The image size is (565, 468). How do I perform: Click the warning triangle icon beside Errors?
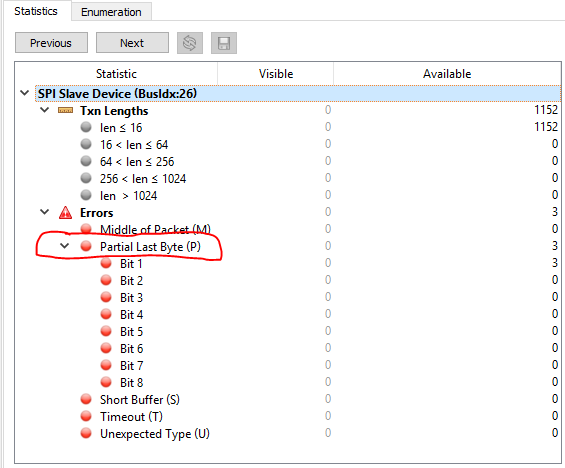65,213
